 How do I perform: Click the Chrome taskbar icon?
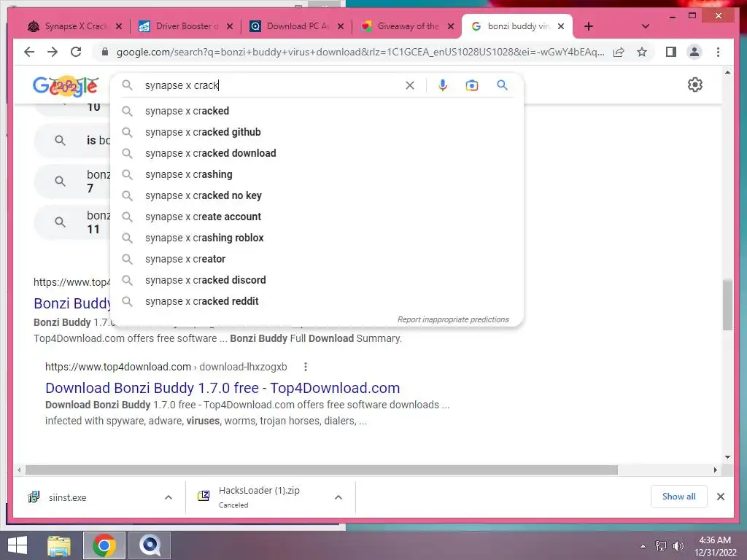(104, 545)
